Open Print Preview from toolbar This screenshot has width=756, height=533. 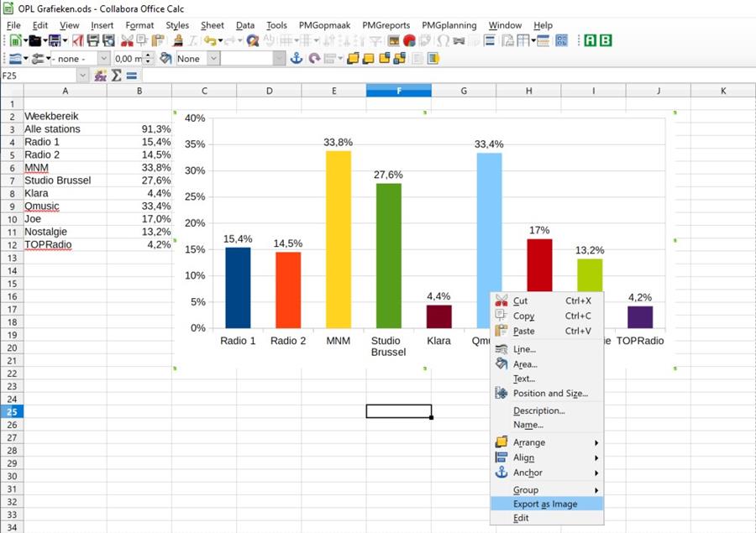pos(108,40)
